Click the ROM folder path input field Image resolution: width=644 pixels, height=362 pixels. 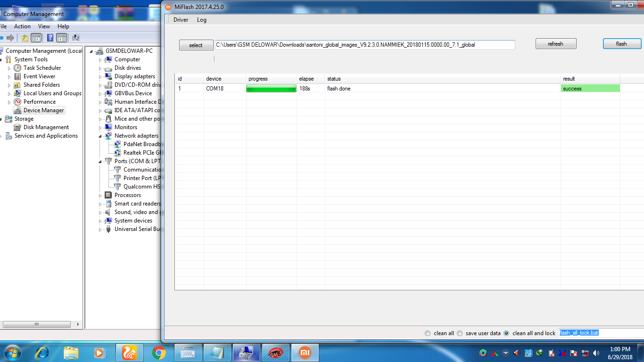pyautogui.click(x=365, y=45)
